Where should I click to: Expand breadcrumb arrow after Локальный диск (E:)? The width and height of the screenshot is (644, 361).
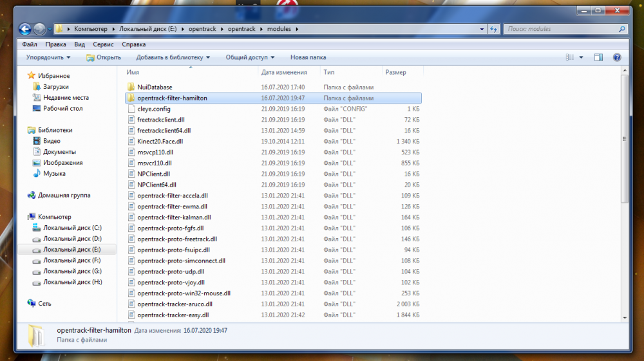182,29
